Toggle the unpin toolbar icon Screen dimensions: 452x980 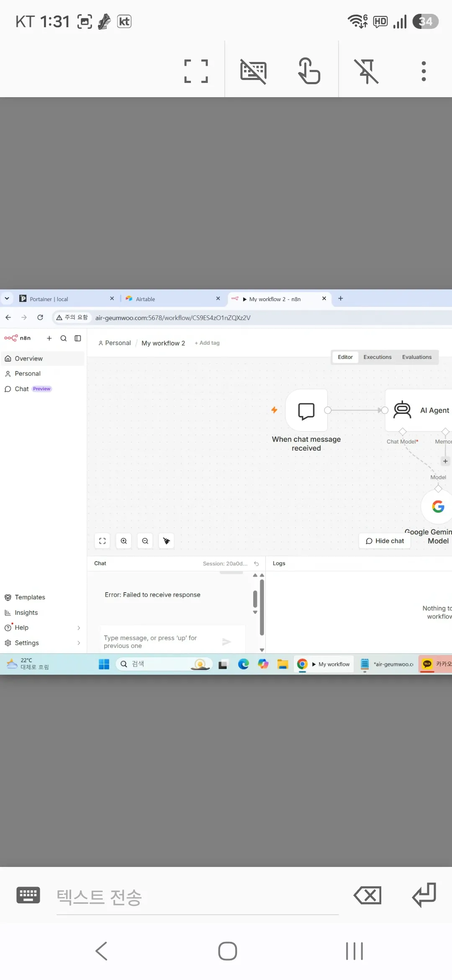(366, 71)
